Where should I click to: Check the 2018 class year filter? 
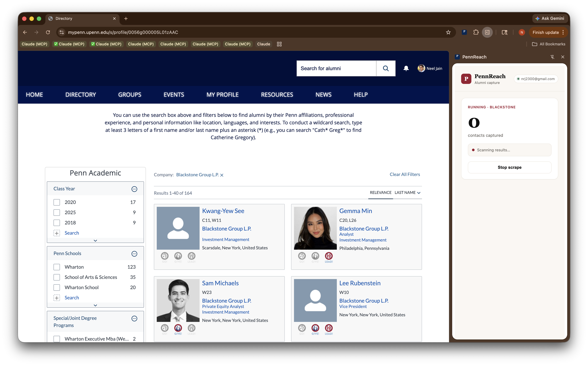point(57,223)
